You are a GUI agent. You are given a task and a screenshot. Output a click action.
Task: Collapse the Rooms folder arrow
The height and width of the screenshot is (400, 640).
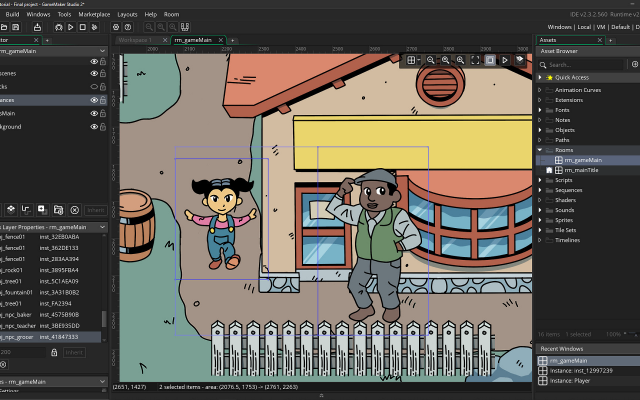pyautogui.click(x=540, y=150)
